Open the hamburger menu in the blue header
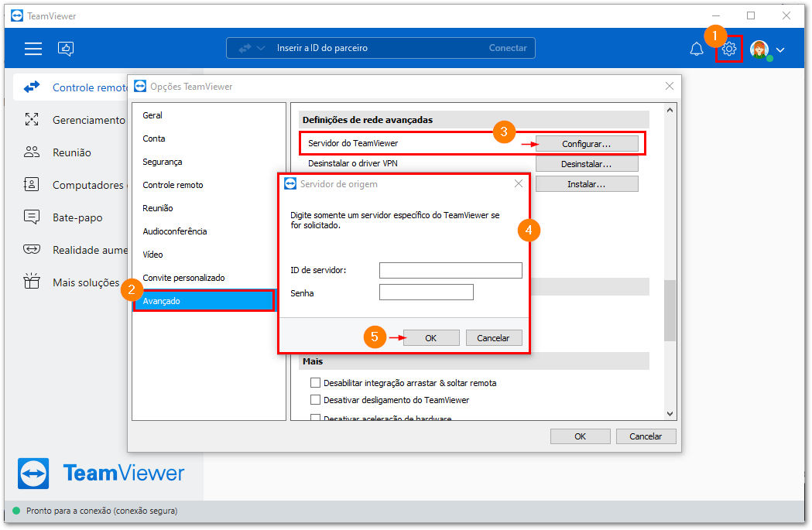 point(33,49)
